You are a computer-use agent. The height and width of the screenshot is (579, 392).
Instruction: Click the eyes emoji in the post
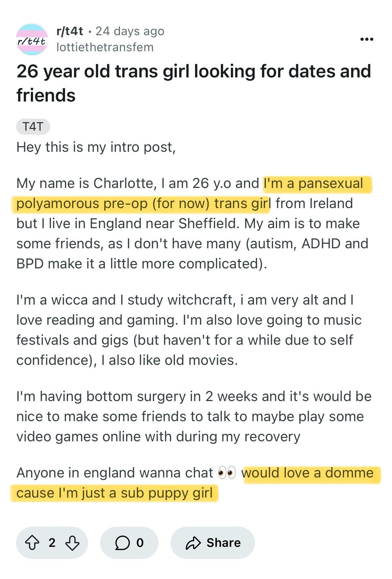[227, 473]
